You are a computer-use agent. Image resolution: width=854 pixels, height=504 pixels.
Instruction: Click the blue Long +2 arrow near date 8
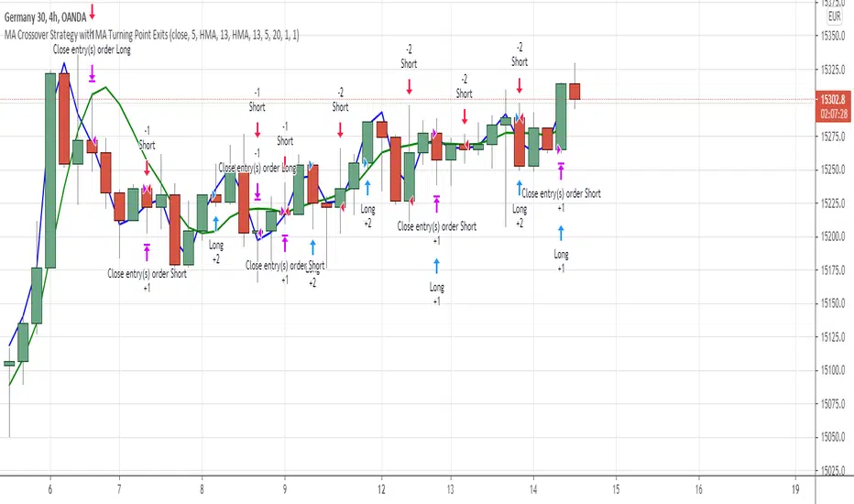click(216, 224)
